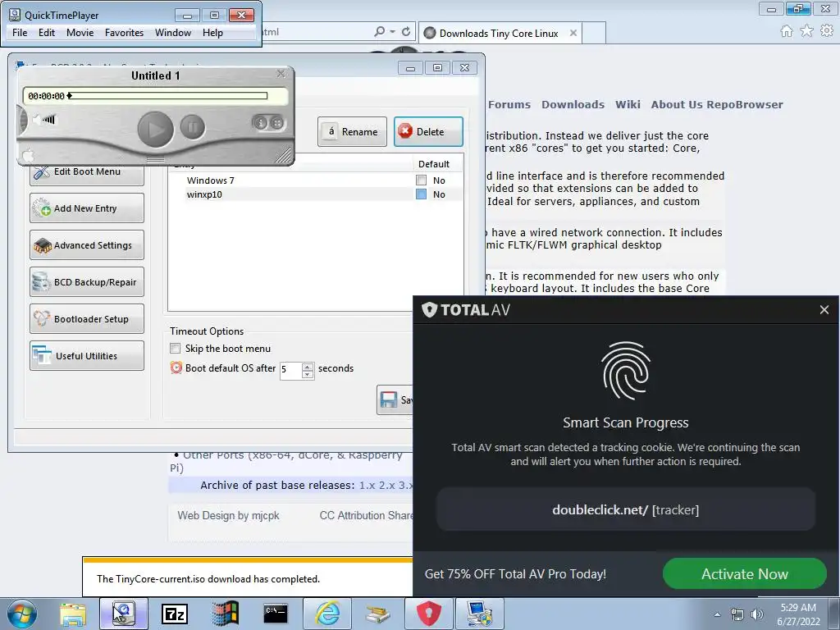Open the QuickTime Player File menu
The image size is (840, 630).
click(x=20, y=33)
